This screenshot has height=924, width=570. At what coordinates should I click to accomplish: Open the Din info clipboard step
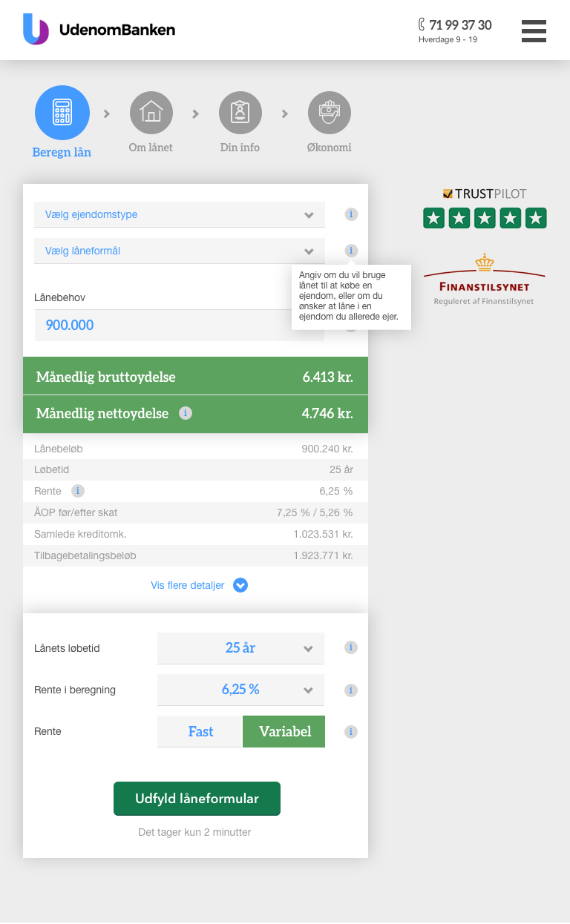[x=240, y=113]
